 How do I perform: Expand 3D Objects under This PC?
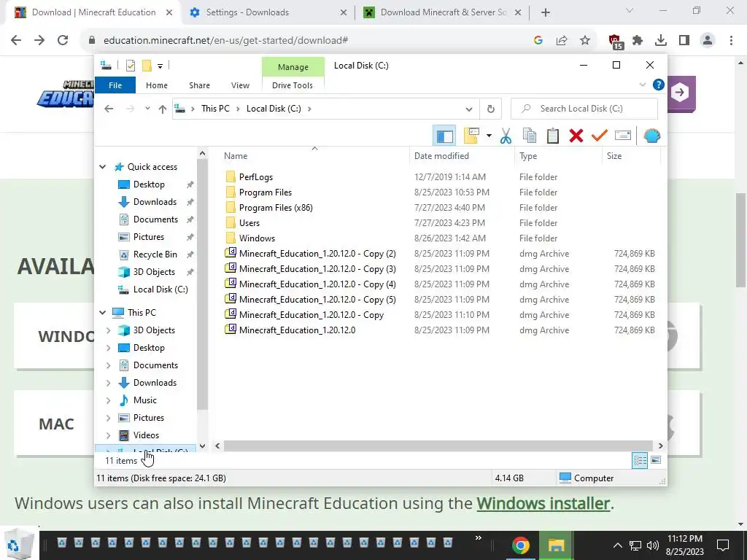pos(108,330)
